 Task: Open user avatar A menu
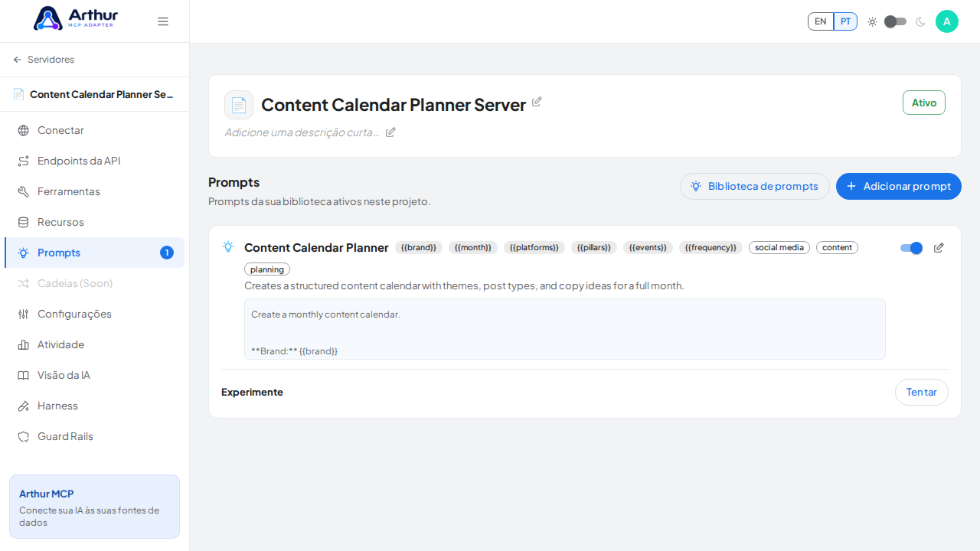point(947,21)
